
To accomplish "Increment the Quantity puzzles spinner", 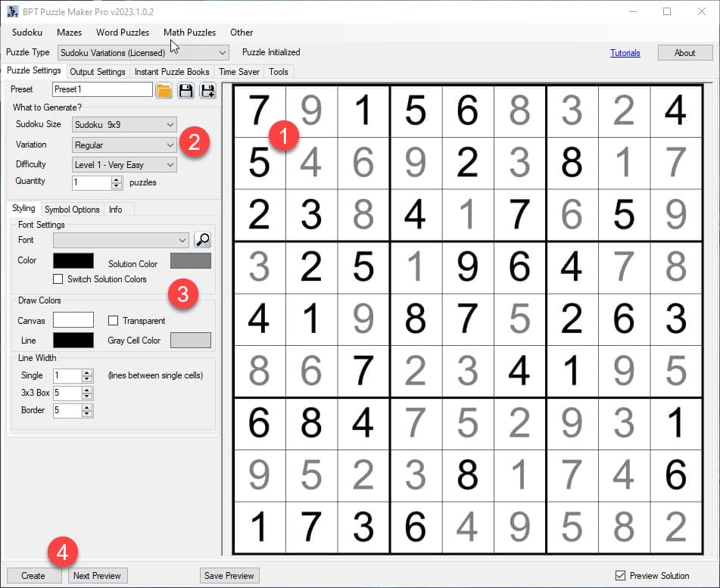I will point(117,179).
